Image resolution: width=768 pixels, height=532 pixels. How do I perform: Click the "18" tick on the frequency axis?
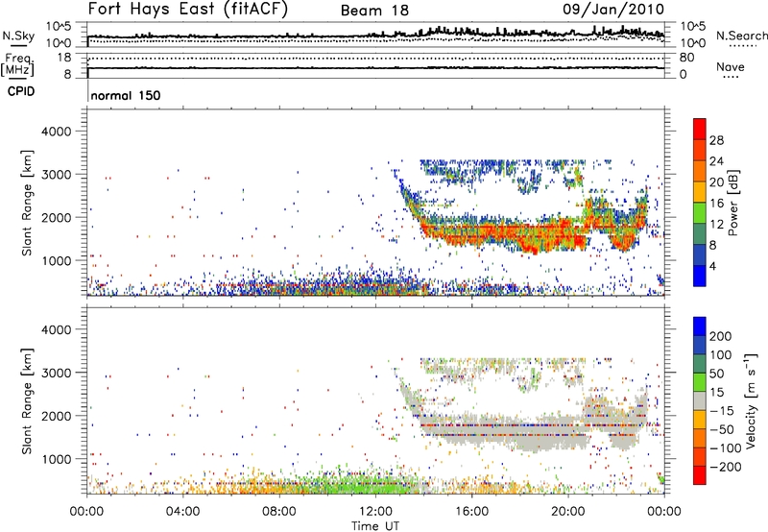tap(64, 58)
